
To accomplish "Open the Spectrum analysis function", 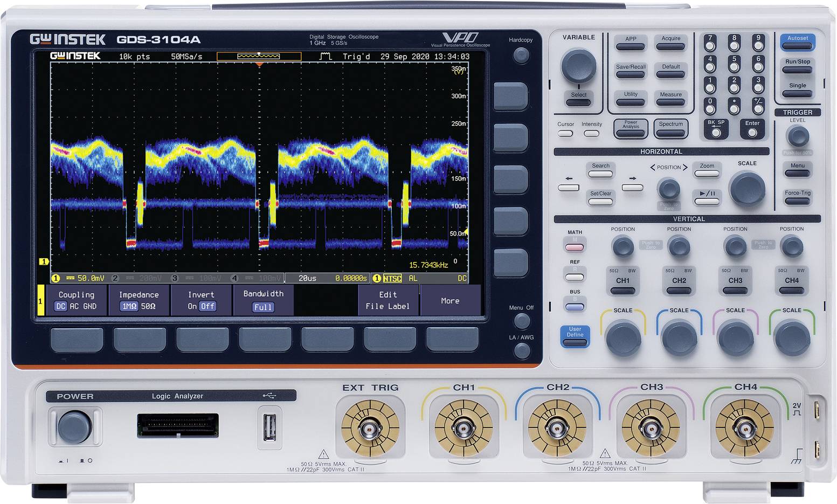I will pos(670,128).
